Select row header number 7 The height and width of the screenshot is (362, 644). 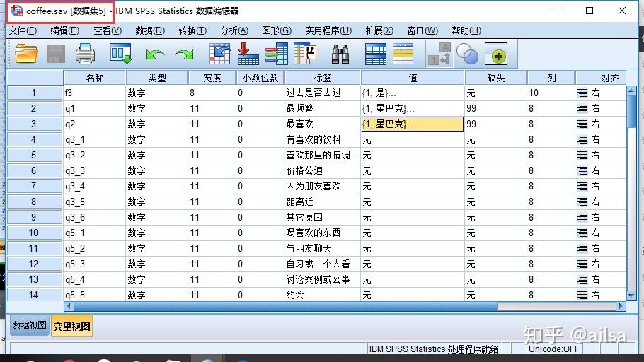point(34,187)
